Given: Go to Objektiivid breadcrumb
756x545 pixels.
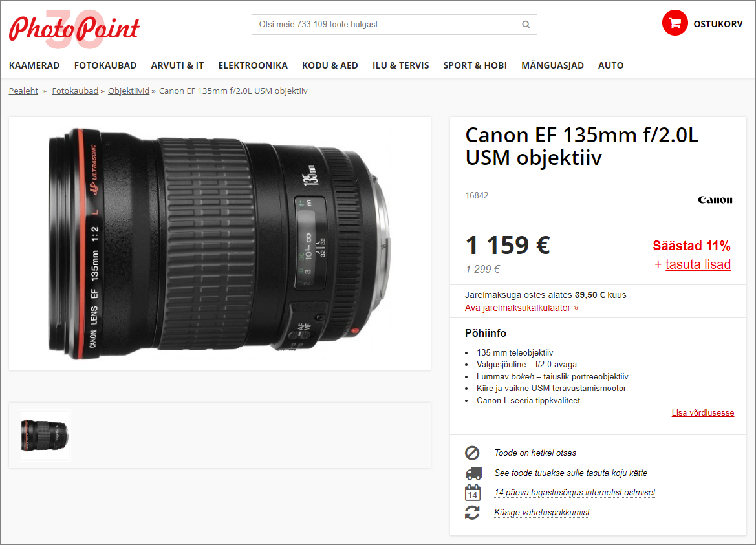Looking at the screenshot, I should click(x=129, y=91).
